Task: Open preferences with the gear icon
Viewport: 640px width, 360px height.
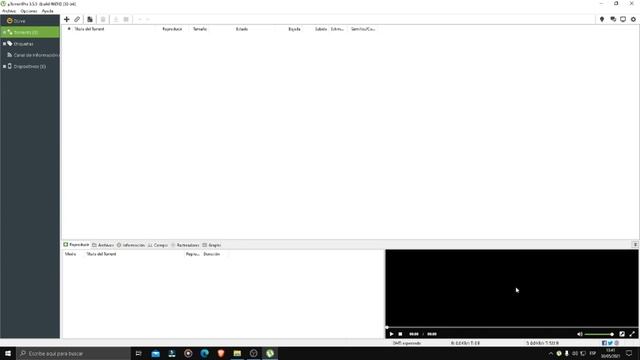Action: [633, 19]
